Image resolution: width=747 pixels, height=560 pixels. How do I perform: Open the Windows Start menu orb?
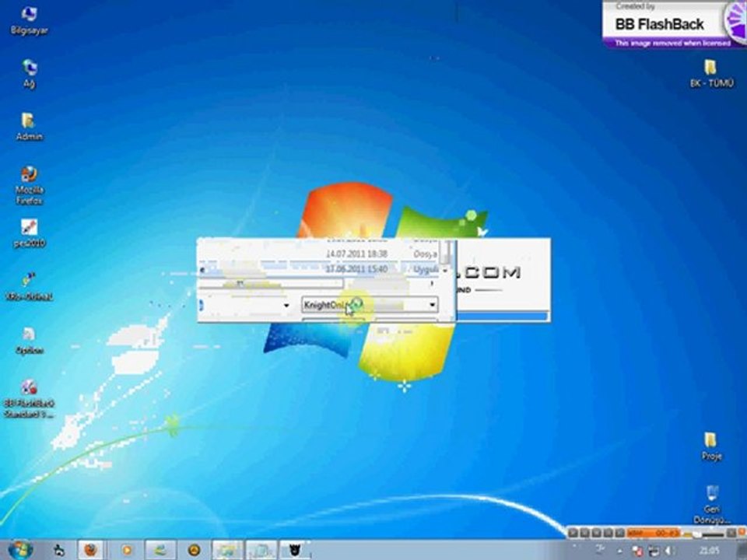click(20, 550)
